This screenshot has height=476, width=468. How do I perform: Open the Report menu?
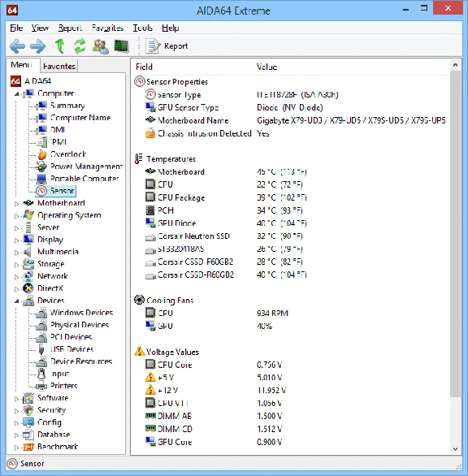(70, 28)
